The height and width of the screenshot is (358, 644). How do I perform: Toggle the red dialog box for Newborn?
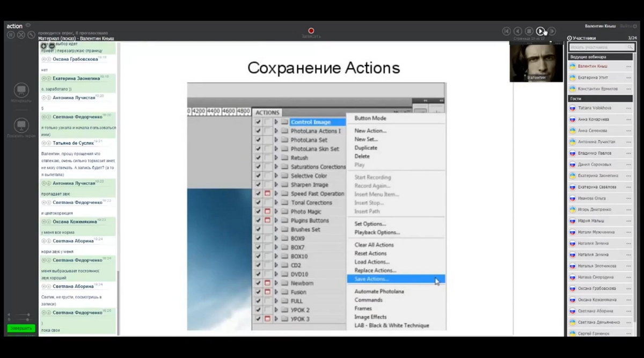point(267,283)
